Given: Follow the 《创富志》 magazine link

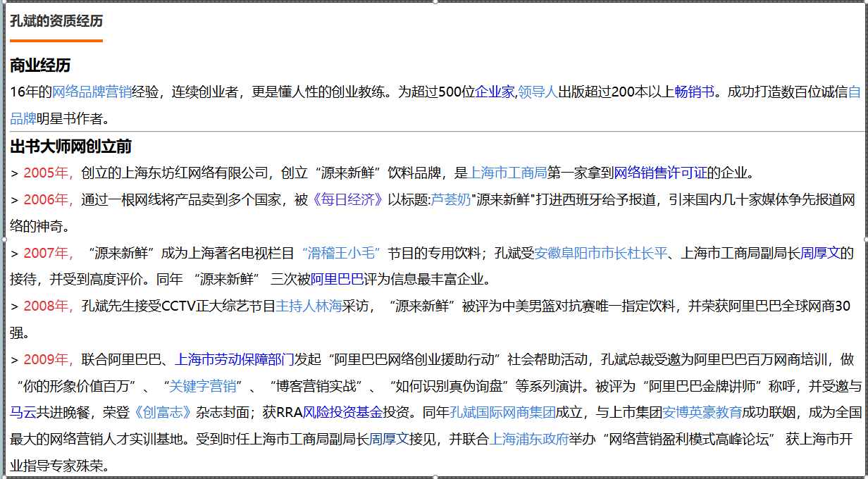Looking at the screenshot, I should pyautogui.click(x=163, y=413).
